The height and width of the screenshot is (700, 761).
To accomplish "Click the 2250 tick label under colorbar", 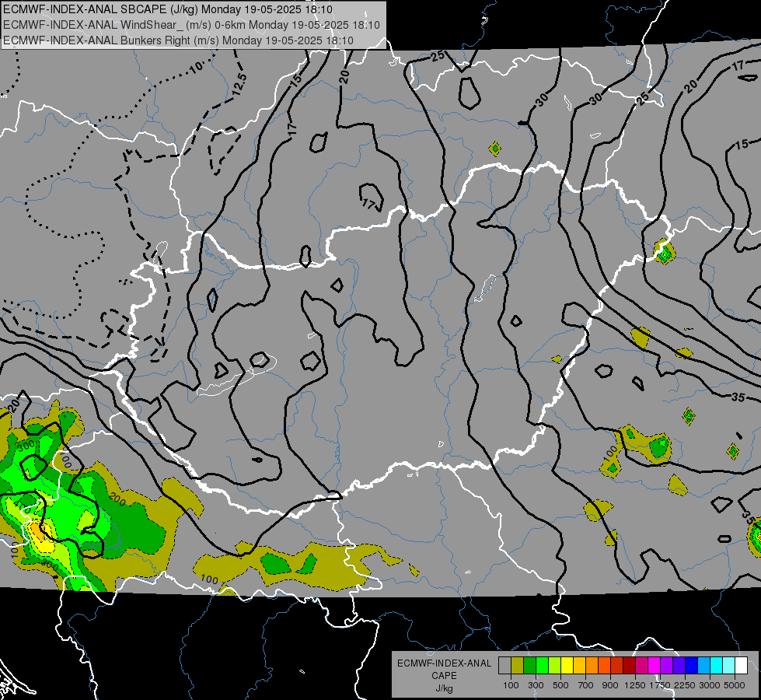I will [x=685, y=685].
